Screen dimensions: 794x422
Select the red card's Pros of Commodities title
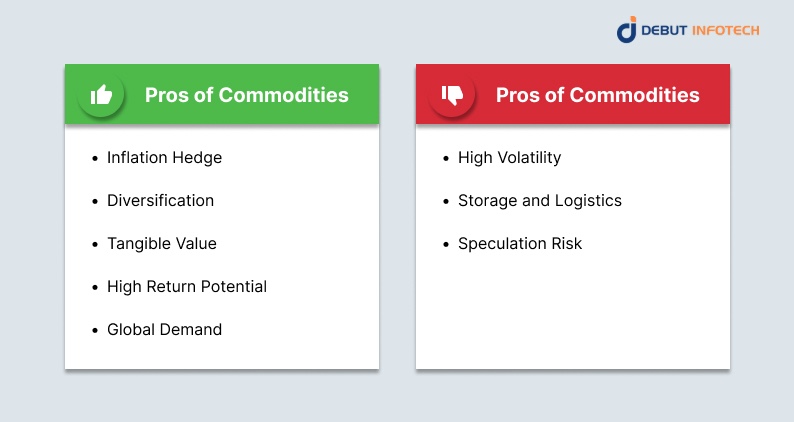(598, 95)
